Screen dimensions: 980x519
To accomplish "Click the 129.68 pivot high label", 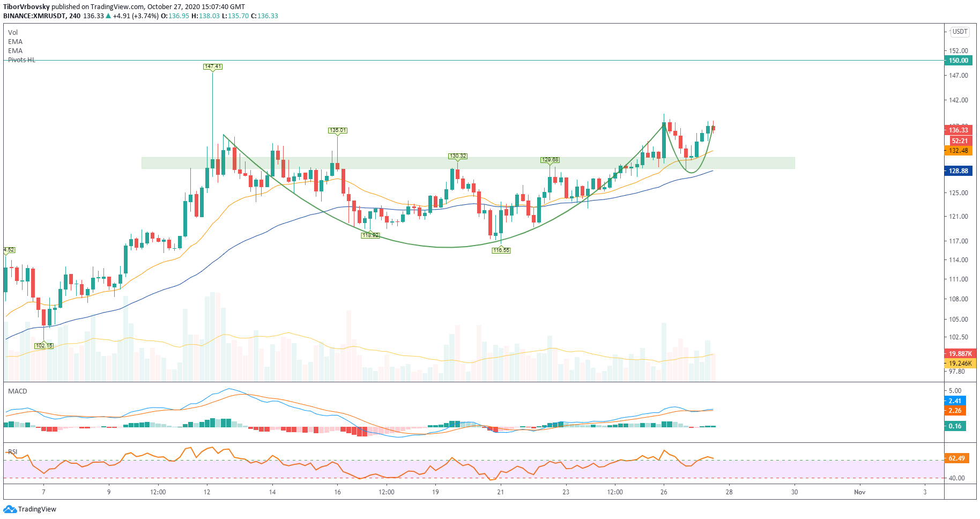I will coord(550,160).
